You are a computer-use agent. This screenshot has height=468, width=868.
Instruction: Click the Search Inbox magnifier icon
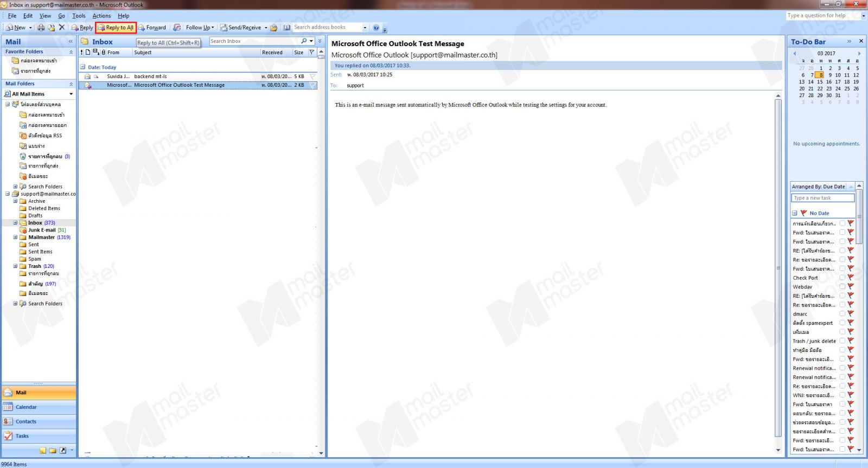tap(304, 41)
